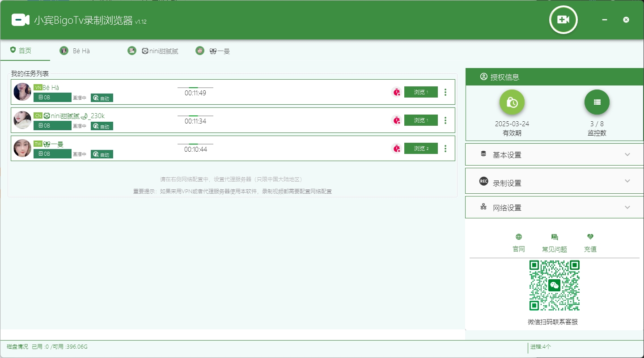The height and width of the screenshot is (358, 644).
Task: Click the 进程:4个 status text
Action: tap(541, 347)
